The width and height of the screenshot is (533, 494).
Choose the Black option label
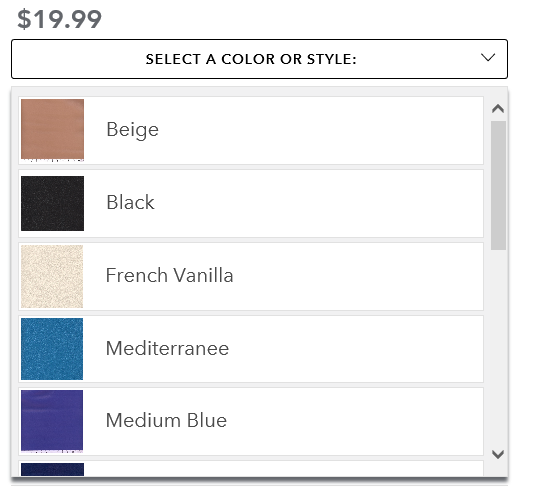pos(131,203)
